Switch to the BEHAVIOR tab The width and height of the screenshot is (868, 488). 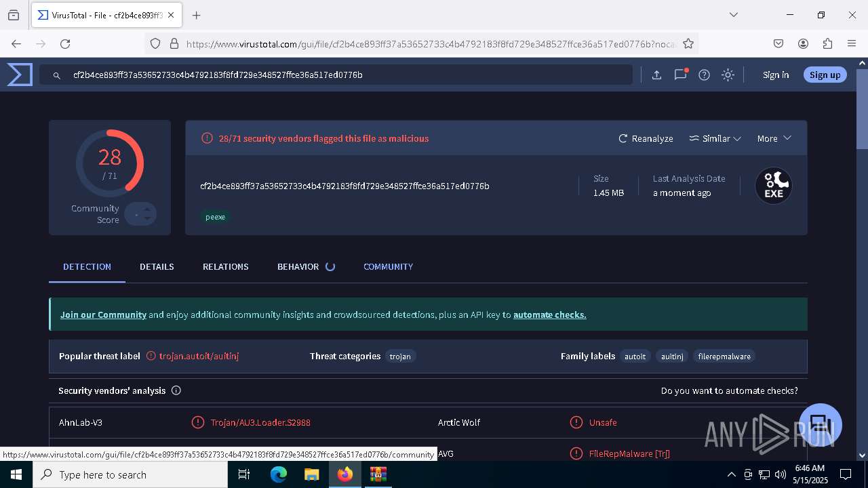pos(298,266)
